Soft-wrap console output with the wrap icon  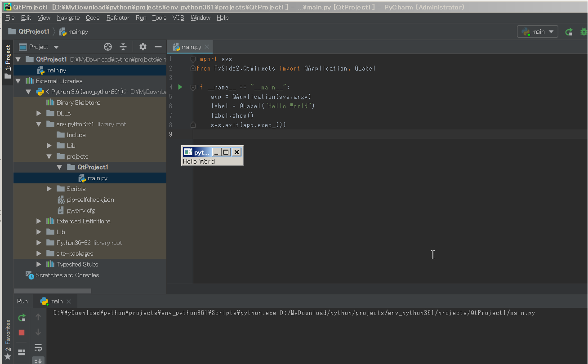pos(38,347)
